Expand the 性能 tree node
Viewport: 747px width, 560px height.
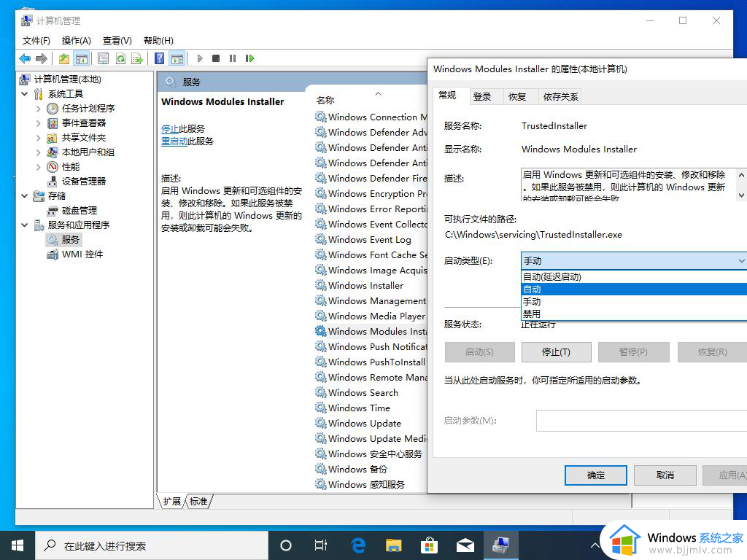tap(38, 167)
